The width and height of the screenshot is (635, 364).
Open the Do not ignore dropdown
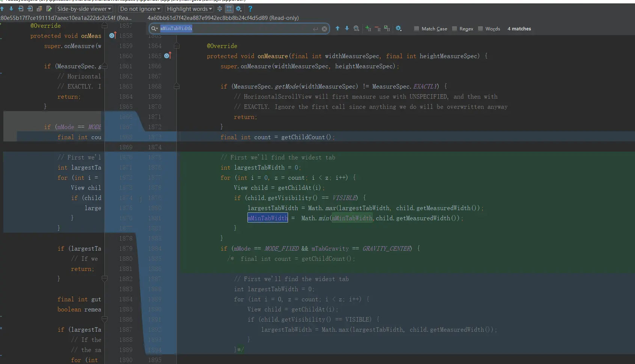[x=140, y=9]
